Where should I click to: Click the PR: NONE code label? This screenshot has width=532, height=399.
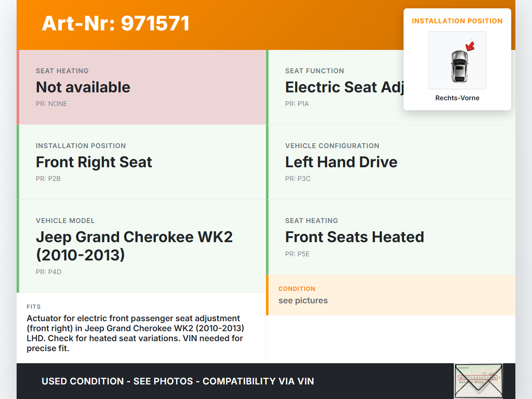coord(52,104)
